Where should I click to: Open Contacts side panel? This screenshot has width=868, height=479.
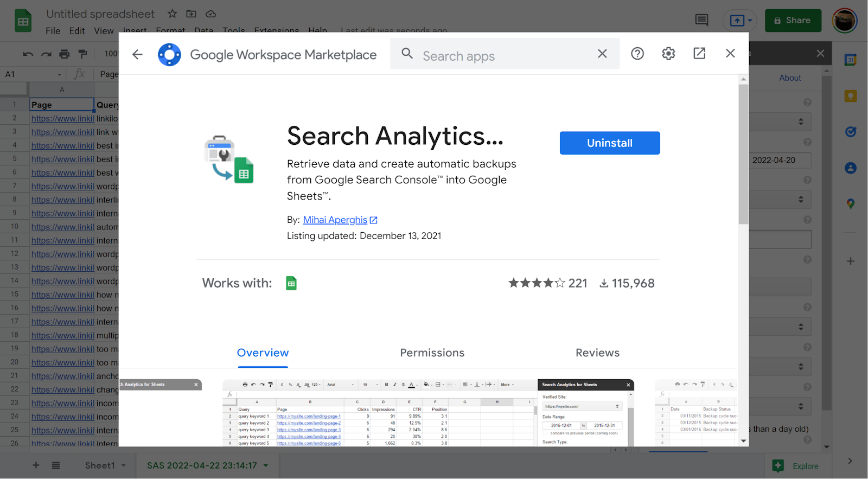click(851, 168)
